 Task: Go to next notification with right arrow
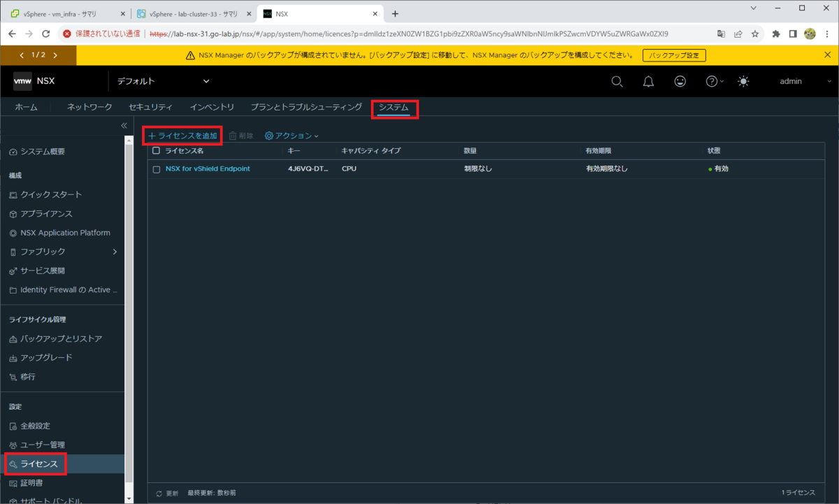pyautogui.click(x=55, y=55)
